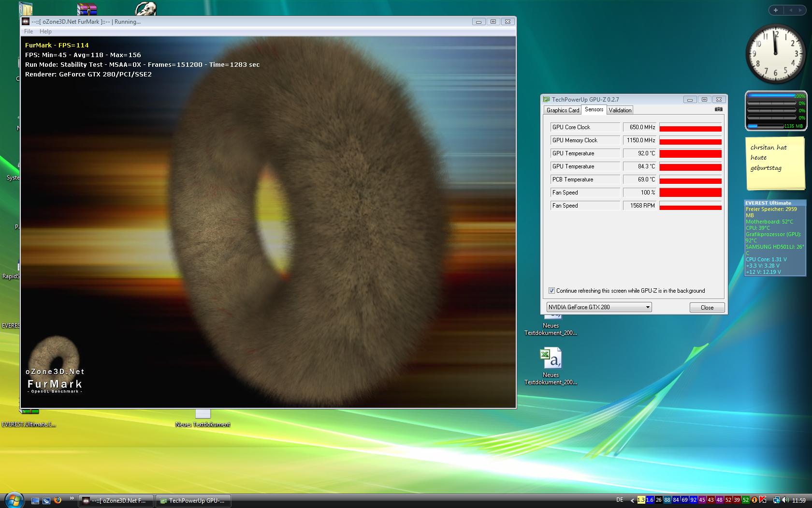Click the FurMark window title bar icon
The width and height of the screenshot is (812, 508).
point(26,22)
